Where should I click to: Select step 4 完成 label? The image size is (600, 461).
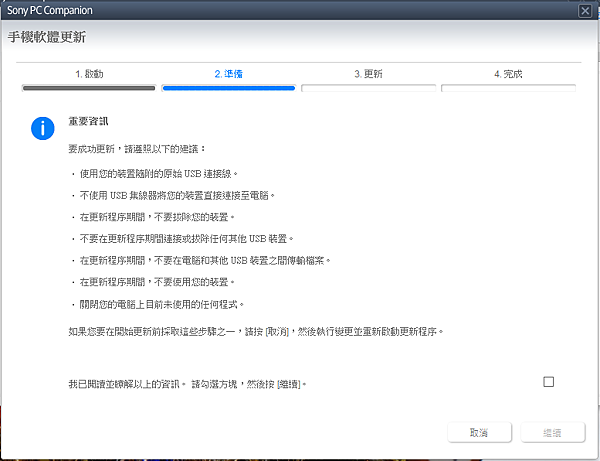tap(508, 74)
